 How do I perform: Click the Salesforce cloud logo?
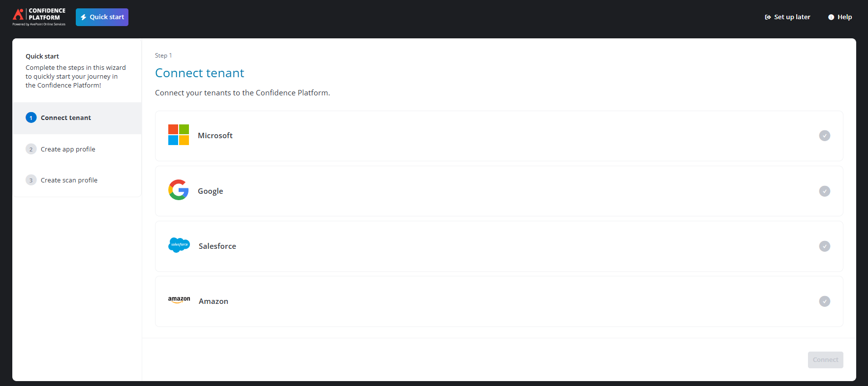179,245
